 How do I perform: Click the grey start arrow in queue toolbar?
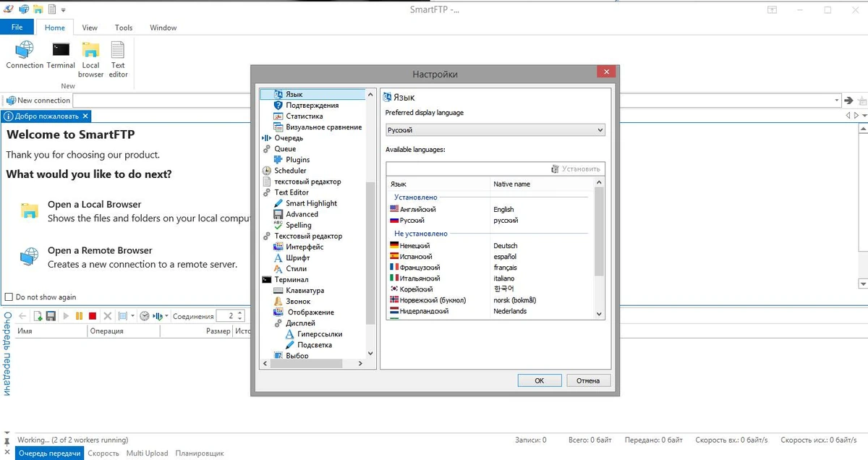tap(67, 316)
